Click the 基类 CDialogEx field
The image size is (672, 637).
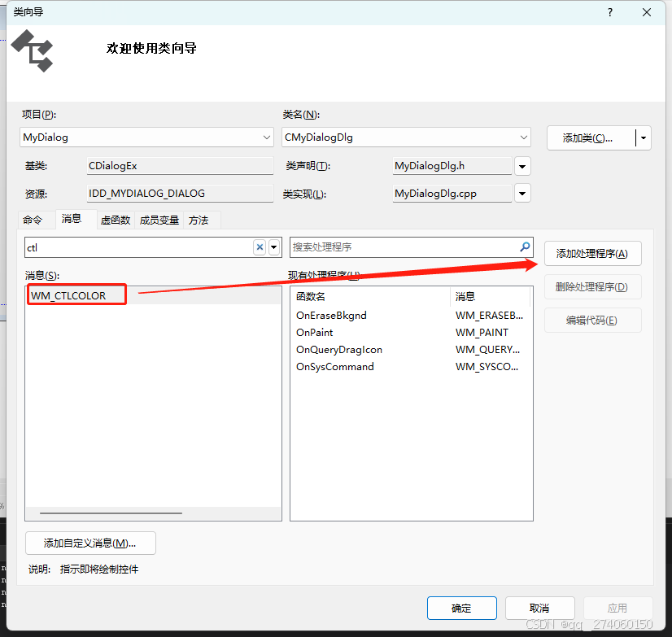[180, 166]
